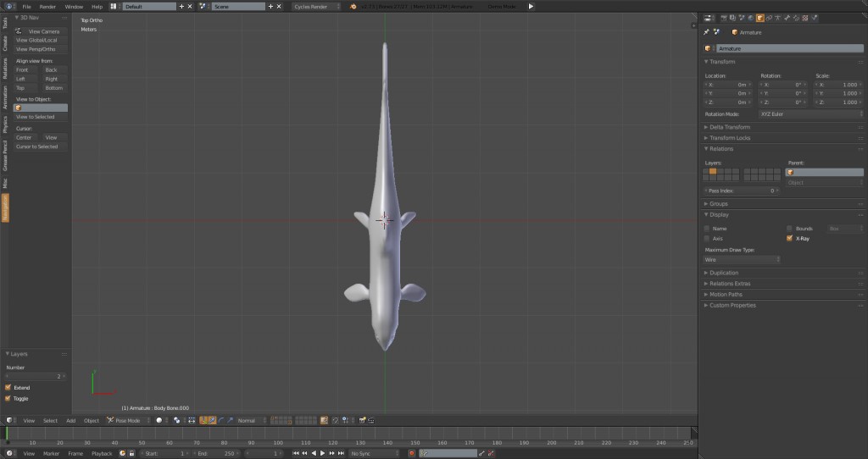Expand the Custom Properties panel
868x459 pixels.
pyautogui.click(x=732, y=305)
